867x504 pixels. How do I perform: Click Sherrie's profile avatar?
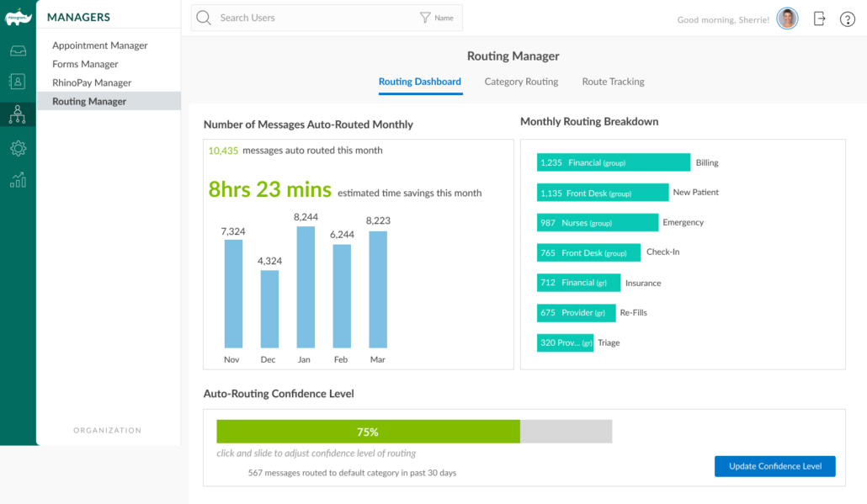pos(787,19)
